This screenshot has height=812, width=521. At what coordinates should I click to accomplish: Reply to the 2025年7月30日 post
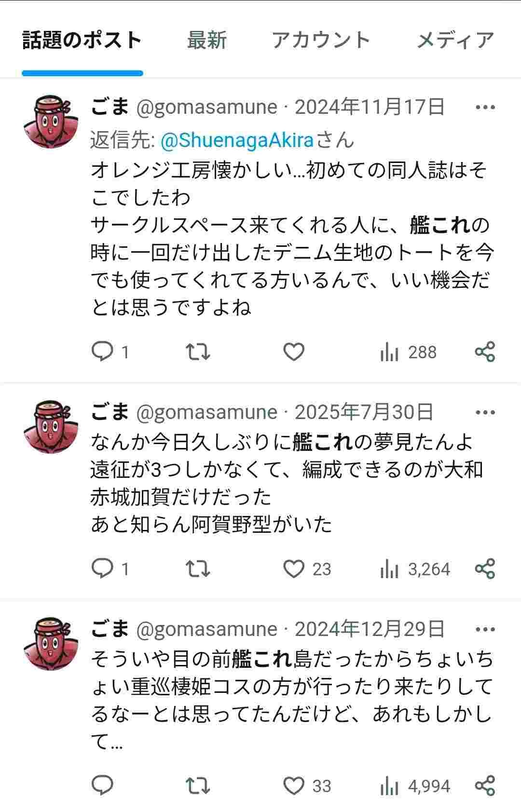102,568
